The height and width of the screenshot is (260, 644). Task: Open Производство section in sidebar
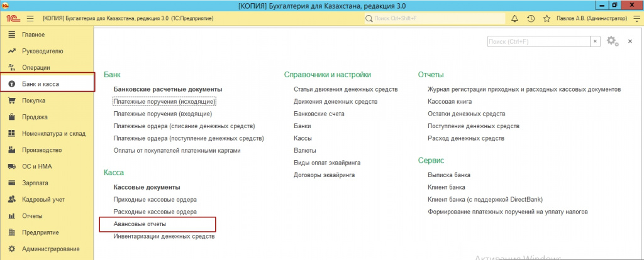tap(42, 150)
